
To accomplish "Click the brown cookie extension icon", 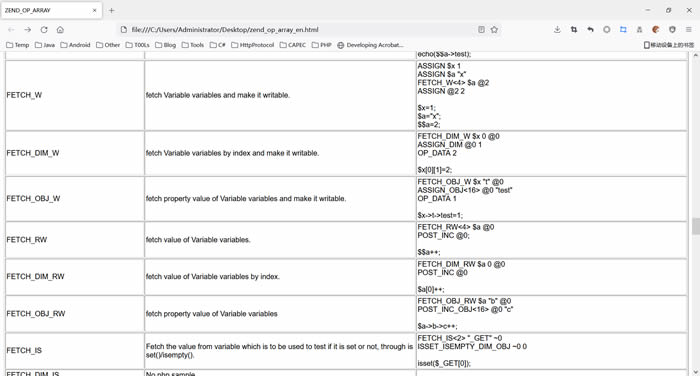I will pos(656,29).
